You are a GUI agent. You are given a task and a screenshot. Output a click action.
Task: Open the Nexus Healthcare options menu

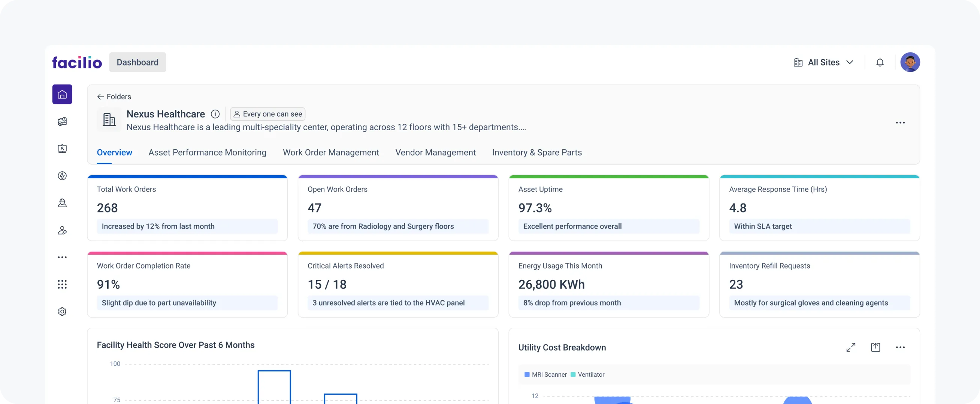pyautogui.click(x=901, y=122)
